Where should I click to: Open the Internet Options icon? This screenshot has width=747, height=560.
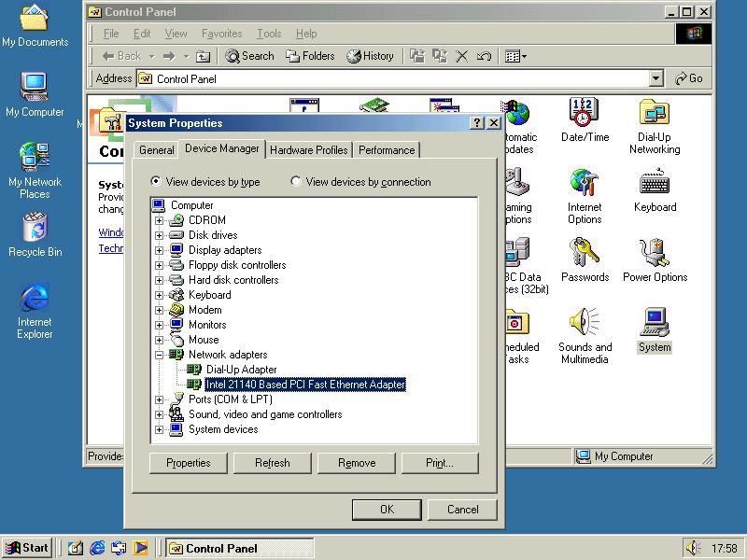[x=585, y=185]
